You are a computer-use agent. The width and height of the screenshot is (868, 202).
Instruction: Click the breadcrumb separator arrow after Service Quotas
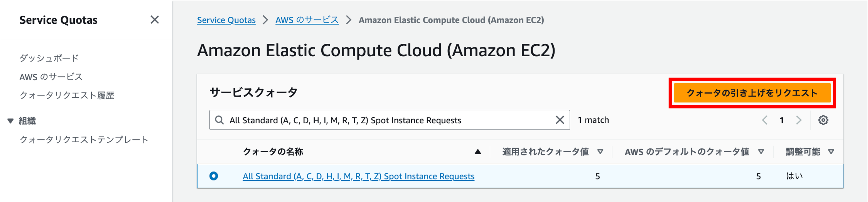pos(265,20)
